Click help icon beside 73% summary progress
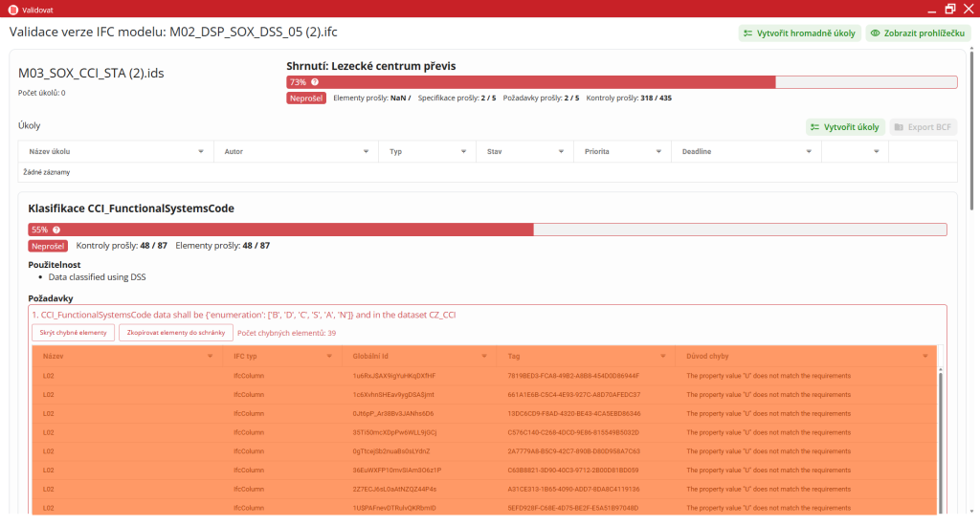Viewport: 980px width, 526px height. pyautogui.click(x=312, y=82)
